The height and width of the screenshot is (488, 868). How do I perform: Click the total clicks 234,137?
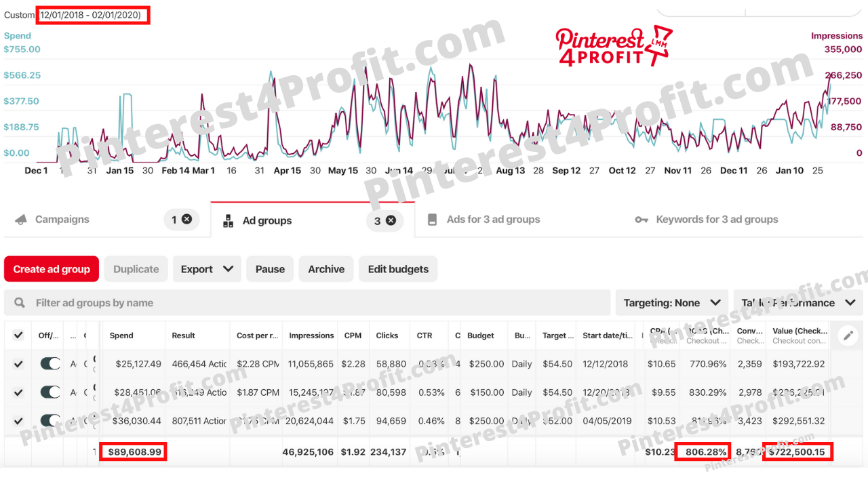389,452
